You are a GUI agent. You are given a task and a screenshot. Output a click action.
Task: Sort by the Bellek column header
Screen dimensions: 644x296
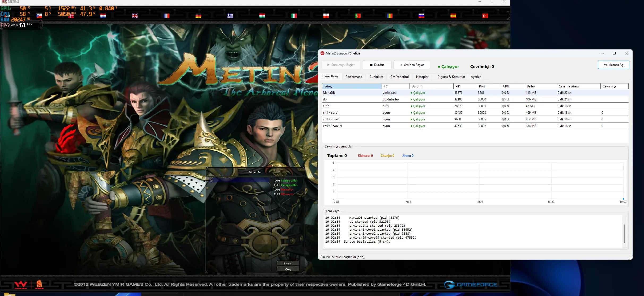(x=541, y=86)
